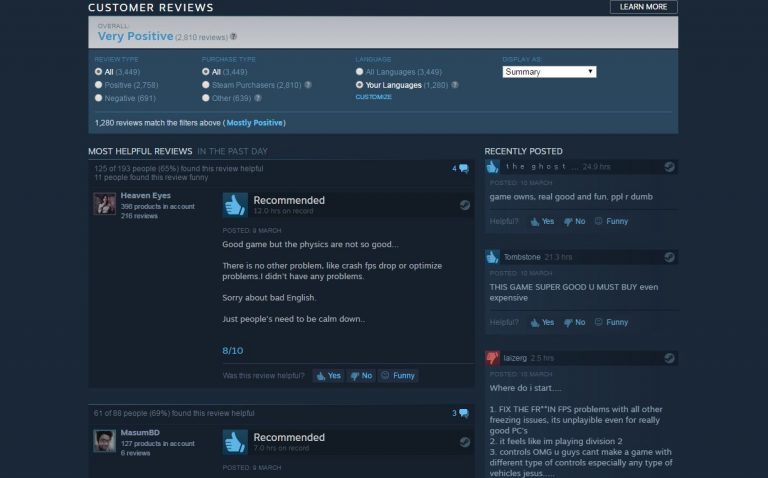This screenshot has width=768, height=478.
Task: Click Steam icon on Tombstone review
Action: coord(669,257)
